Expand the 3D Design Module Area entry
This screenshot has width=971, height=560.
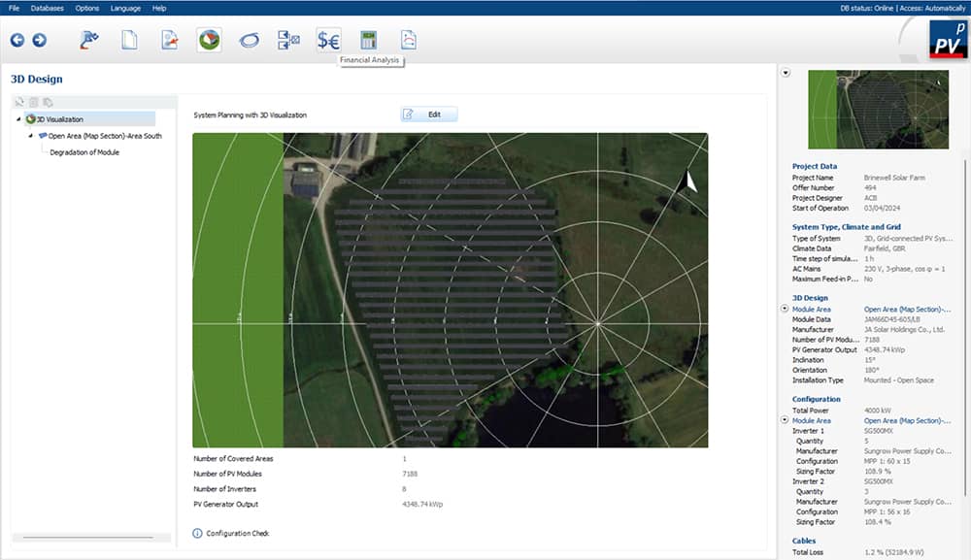pos(785,309)
